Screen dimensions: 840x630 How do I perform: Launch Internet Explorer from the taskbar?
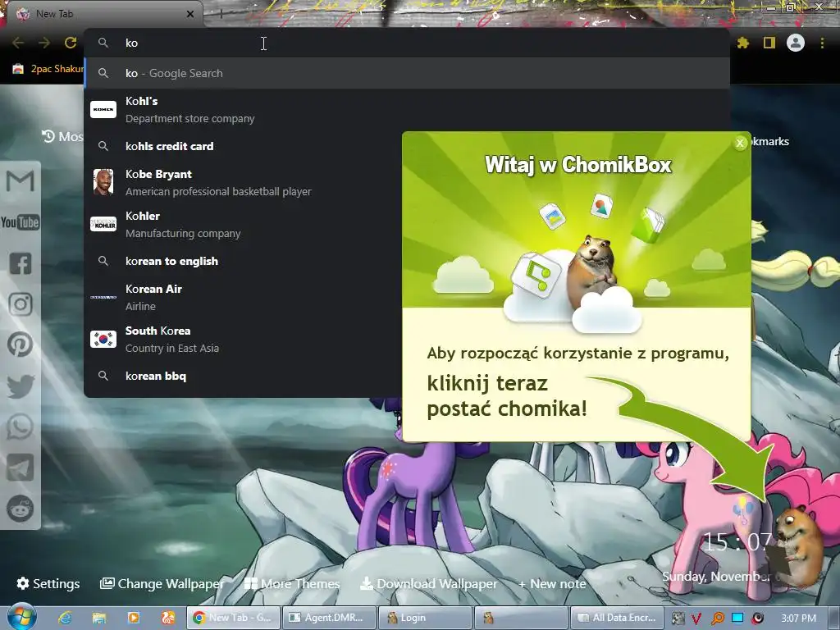(65, 618)
